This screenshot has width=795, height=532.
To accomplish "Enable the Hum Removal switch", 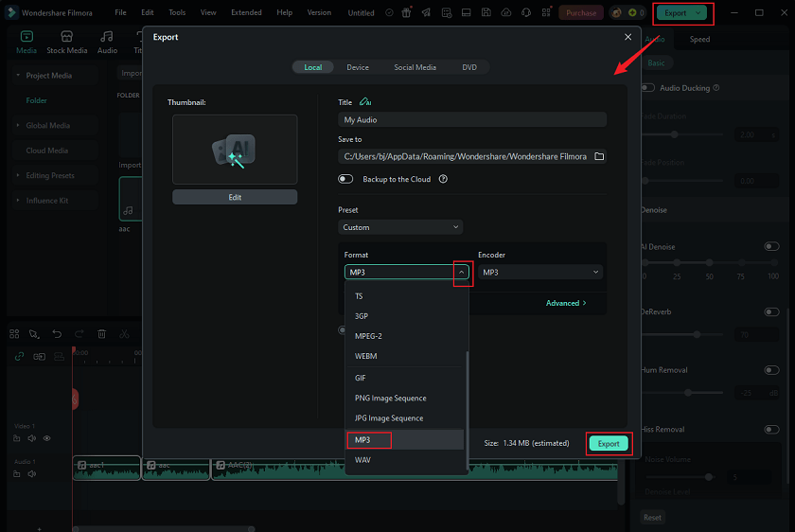I will click(771, 370).
